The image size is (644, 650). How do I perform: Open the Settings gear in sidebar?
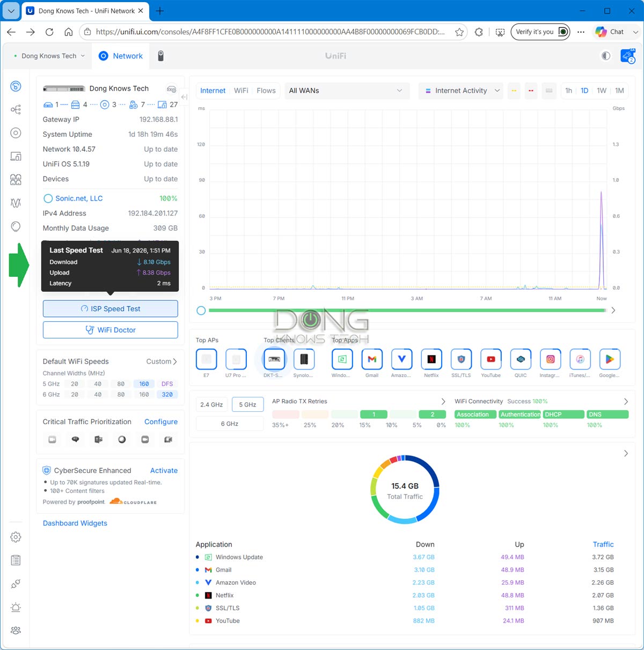(x=16, y=537)
